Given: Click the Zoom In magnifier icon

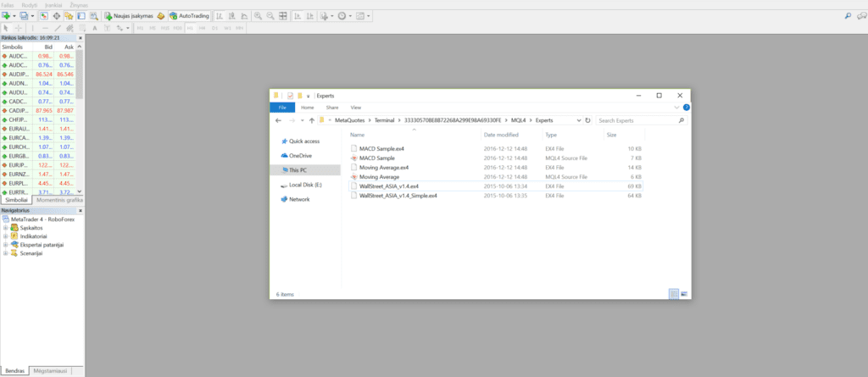Looking at the screenshot, I should [x=258, y=16].
